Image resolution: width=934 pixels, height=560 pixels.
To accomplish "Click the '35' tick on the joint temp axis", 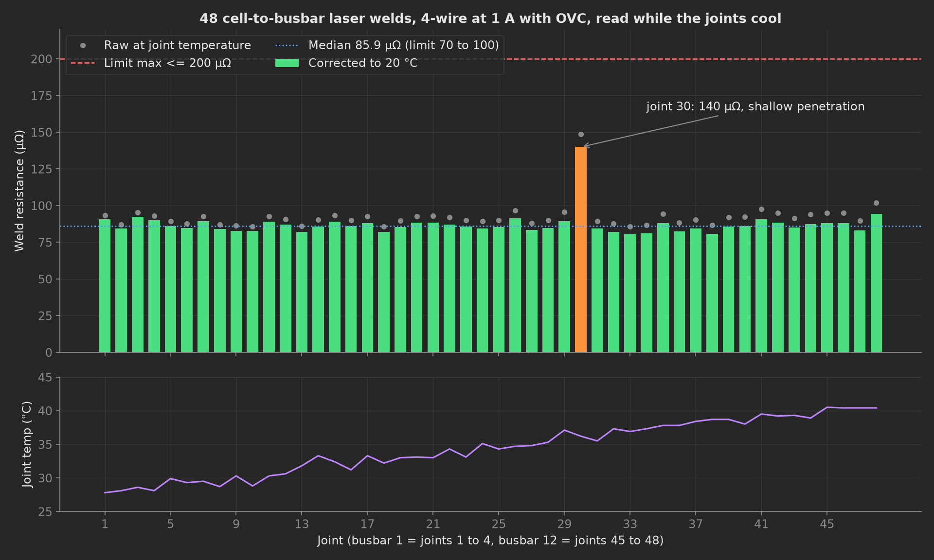I will click(x=45, y=445).
